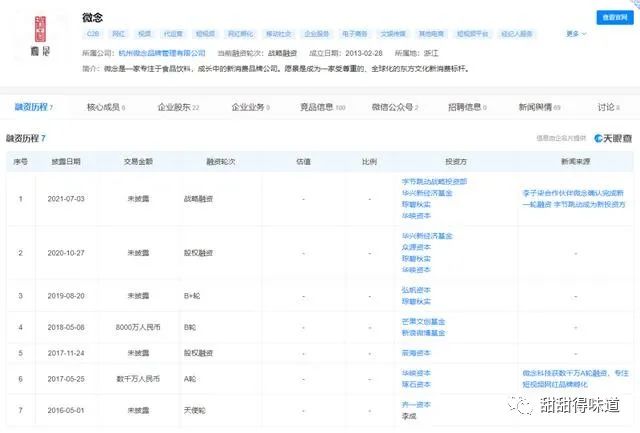Click the 交易金额 column header
This screenshot has height=433, width=640.
[138, 162]
